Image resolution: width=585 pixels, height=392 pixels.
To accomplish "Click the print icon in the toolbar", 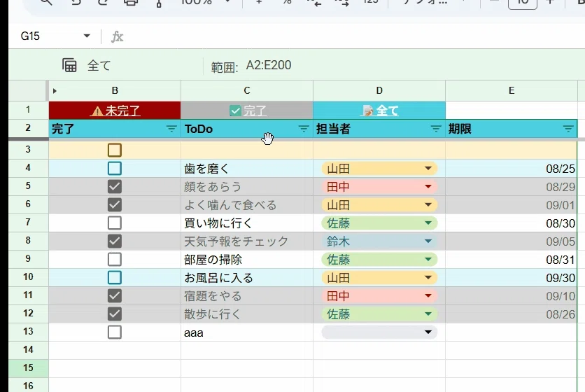I will (131, 2).
